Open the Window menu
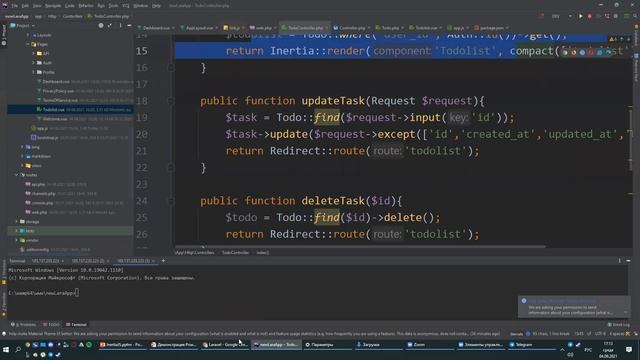 [x=140, y=6]
